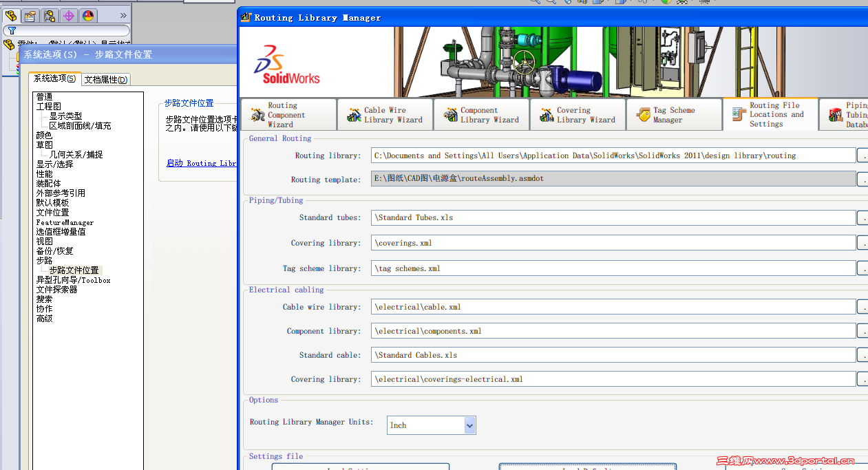The height and width of the screenshot is (470, 868).
Task: Open the Component Library Wizard tab
Action: [481, 115]
